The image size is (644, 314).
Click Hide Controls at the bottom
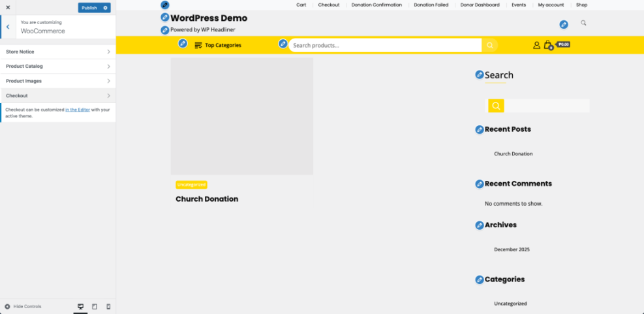click(23, 307)
